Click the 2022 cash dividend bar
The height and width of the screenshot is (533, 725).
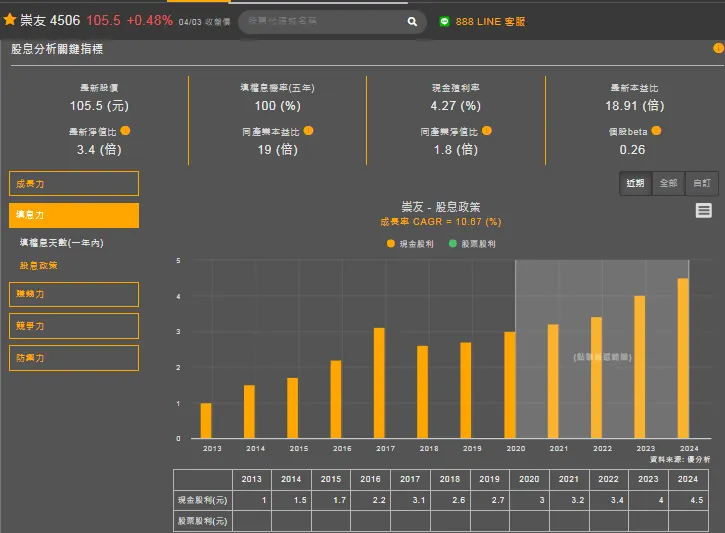click(596, 378)
